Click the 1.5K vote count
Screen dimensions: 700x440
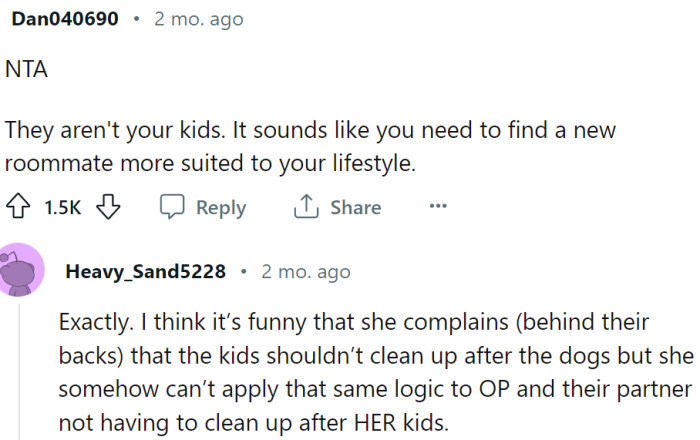[x=64, y=208]
